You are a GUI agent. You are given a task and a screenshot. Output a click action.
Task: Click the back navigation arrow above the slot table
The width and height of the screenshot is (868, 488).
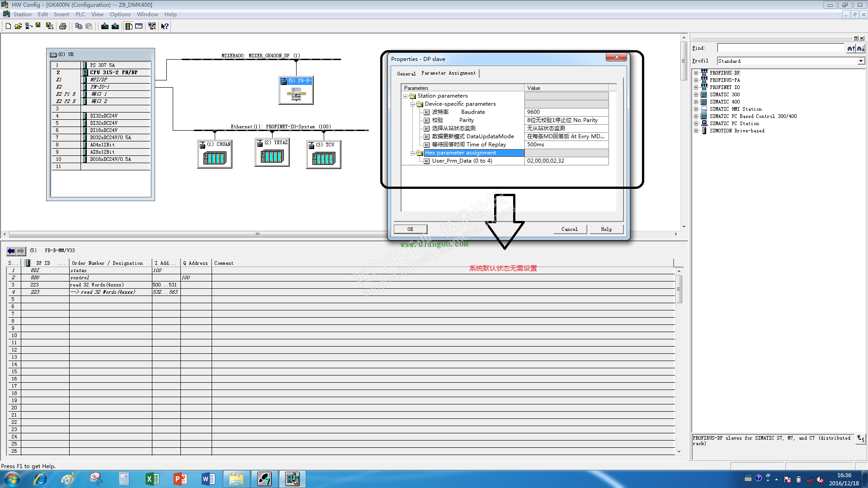click(x=11, y=251)
